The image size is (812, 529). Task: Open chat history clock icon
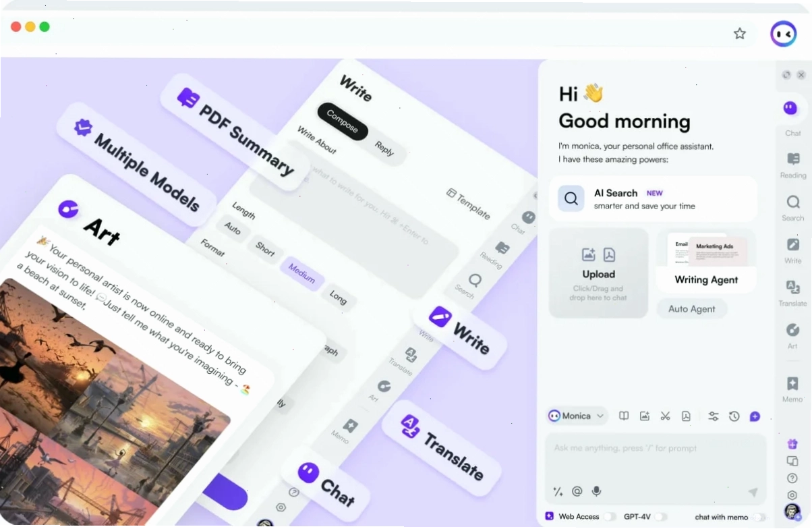pyautogui.click(x=734, y=416)
